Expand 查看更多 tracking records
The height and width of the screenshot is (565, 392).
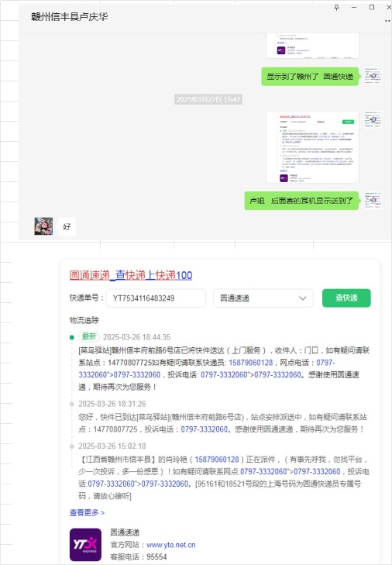87,512
